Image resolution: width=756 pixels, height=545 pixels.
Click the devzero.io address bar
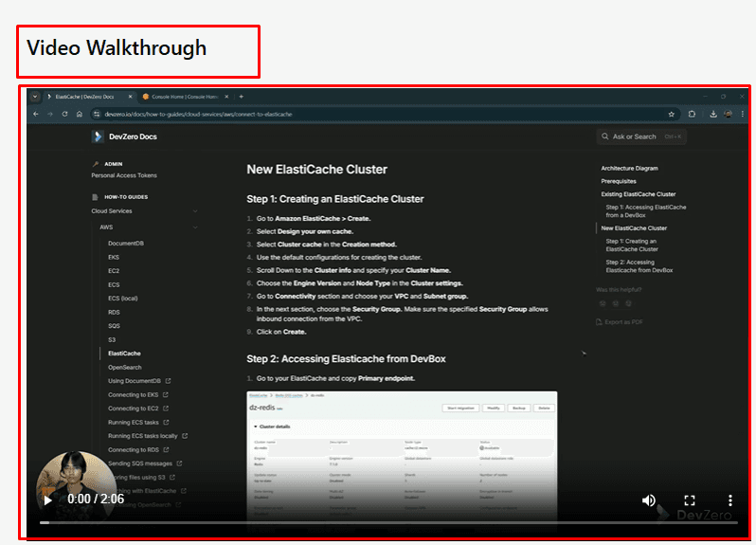coord(384,115)
